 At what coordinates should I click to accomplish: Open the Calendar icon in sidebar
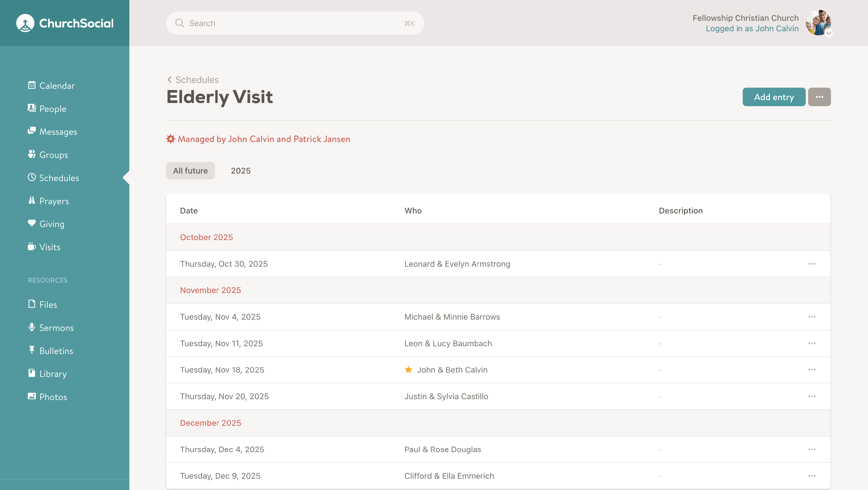coord(32,85)
